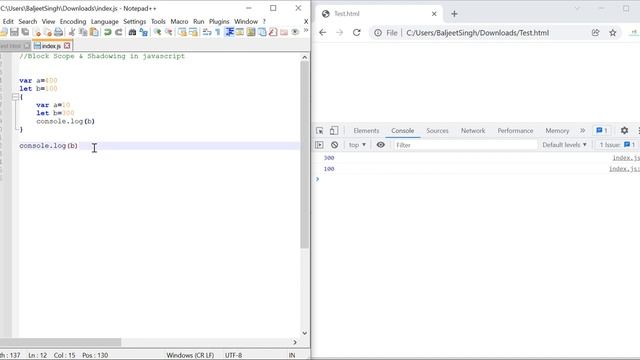Screen dimensions: 640x360
Task: Collapse the code block fold marker
Action: [15, 97]
